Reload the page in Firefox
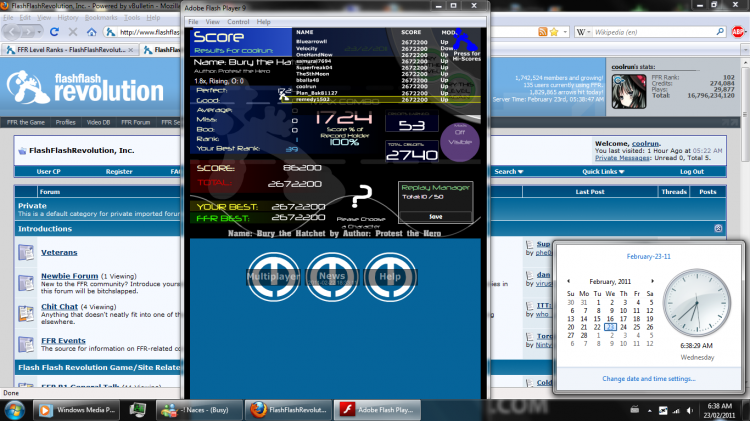The width and height of the screenshot is (750, 421). click(x=55, y=32)
